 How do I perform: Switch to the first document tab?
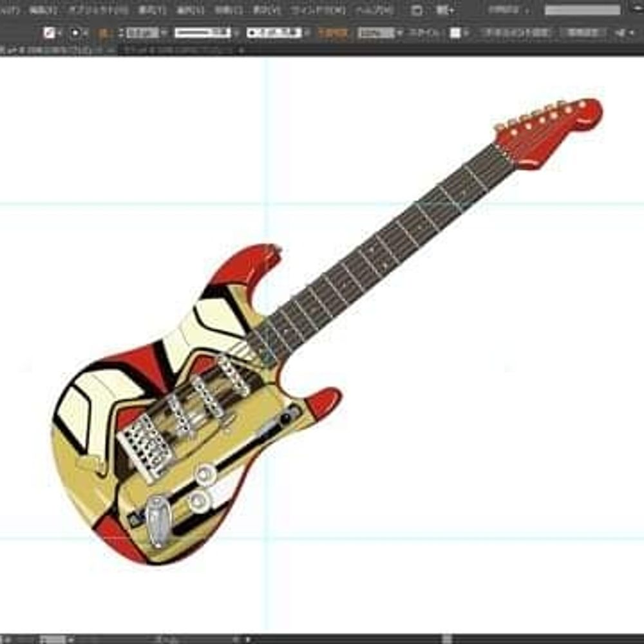click(x=57, y=50)
